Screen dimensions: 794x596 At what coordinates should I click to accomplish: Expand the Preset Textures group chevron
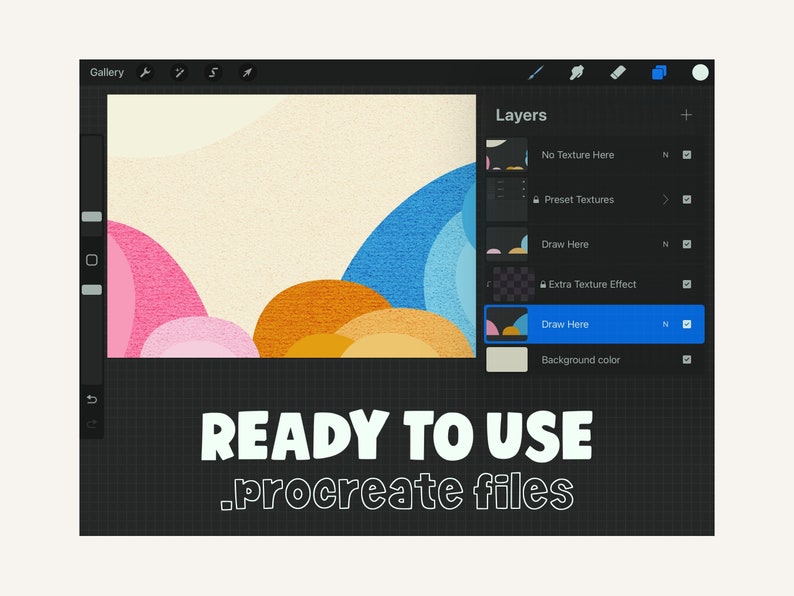[665, 200]
